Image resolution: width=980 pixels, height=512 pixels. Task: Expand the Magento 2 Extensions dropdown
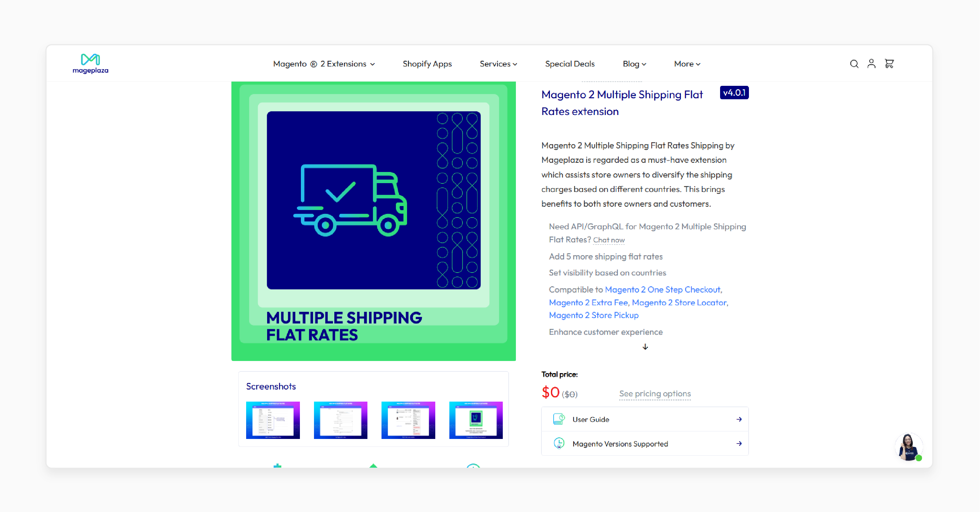click(323, 64)
